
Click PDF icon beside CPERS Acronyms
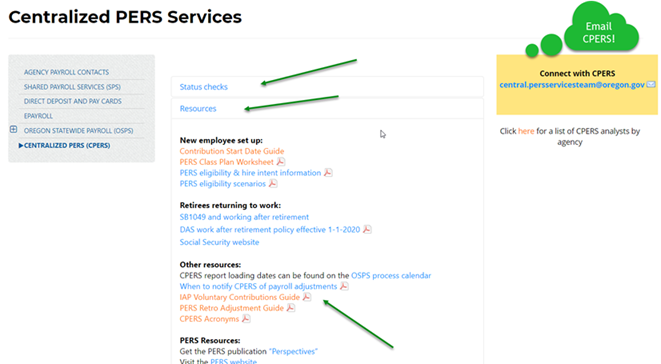coord(246,319)
